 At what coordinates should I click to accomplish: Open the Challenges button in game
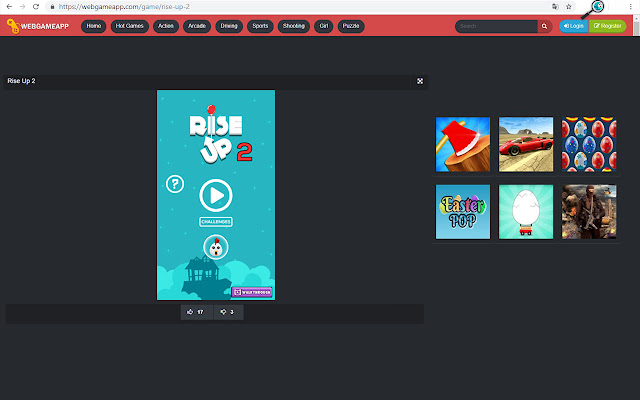click(216, 222)
